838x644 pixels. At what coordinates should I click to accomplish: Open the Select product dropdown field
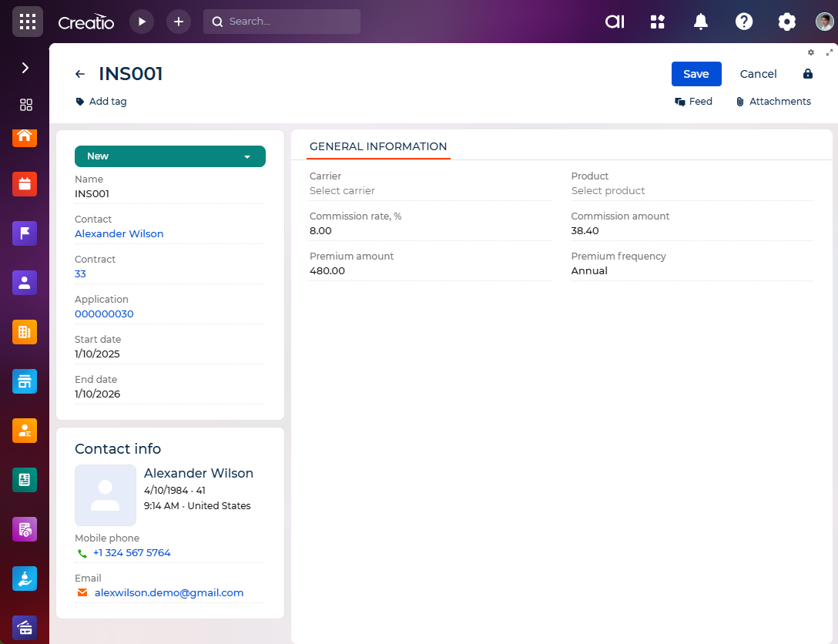pyautogui.click(x=691, y=191)
